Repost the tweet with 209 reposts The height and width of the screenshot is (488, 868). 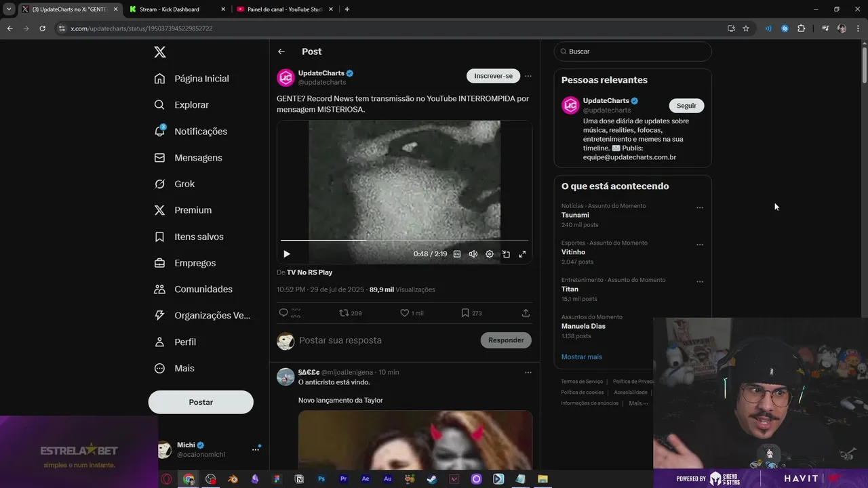344,313
